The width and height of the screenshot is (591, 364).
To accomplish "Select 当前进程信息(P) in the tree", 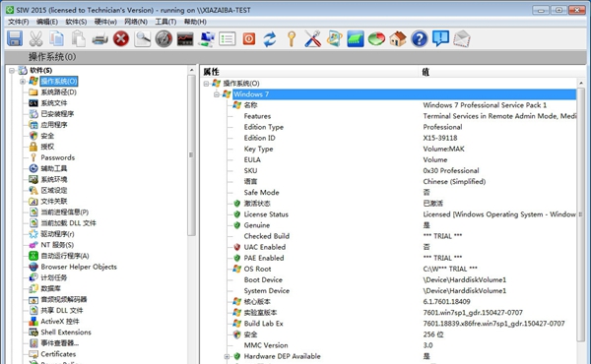I will pos(64,212).
